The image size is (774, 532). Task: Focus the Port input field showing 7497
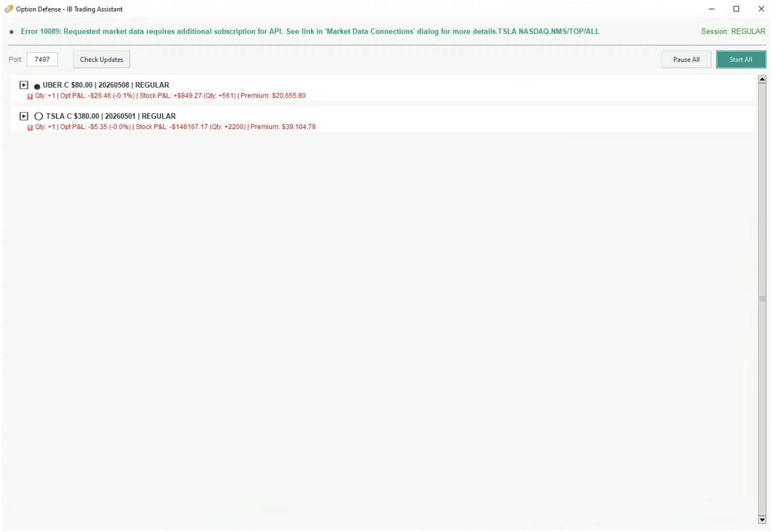pyautogui.click(x=42, y=59)
